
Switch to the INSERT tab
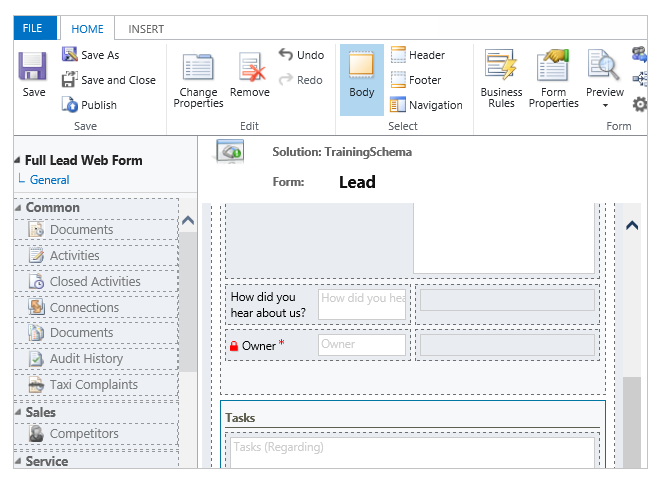(x=146, y=29)
